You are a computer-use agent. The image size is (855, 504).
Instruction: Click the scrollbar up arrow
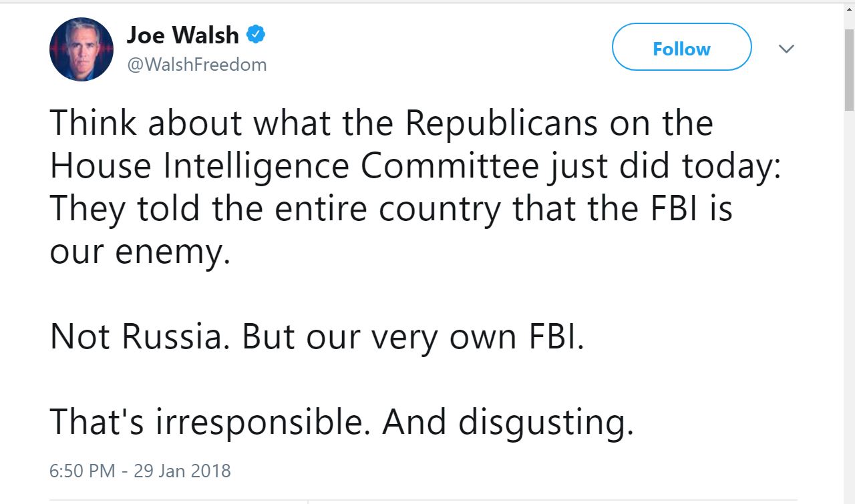click(x=849, y=9)
